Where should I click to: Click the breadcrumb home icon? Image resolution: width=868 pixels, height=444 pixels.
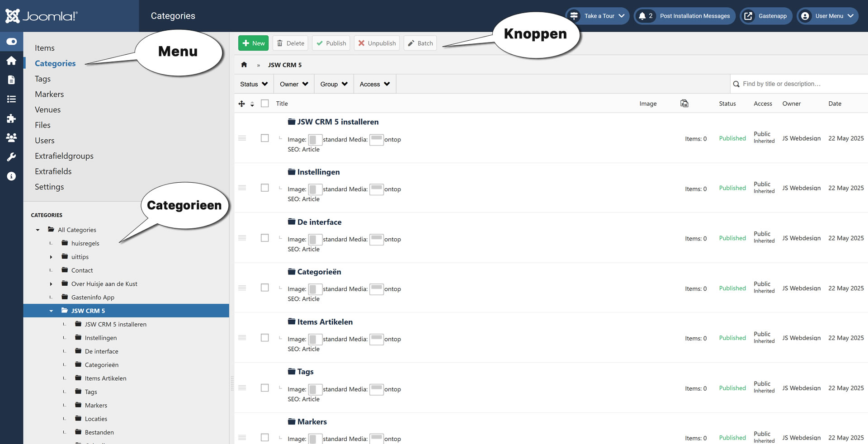point(244,65)
